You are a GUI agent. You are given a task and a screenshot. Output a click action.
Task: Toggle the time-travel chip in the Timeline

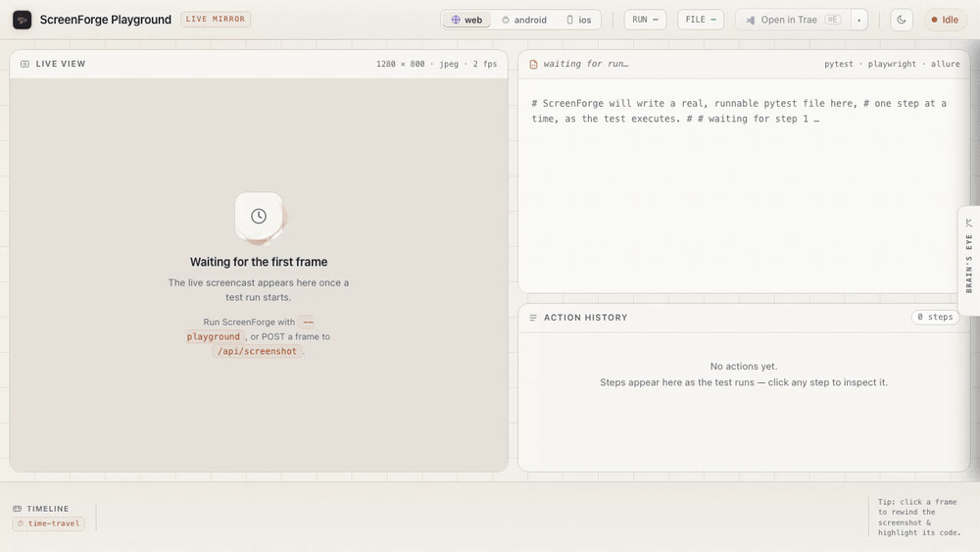point(49,524)
